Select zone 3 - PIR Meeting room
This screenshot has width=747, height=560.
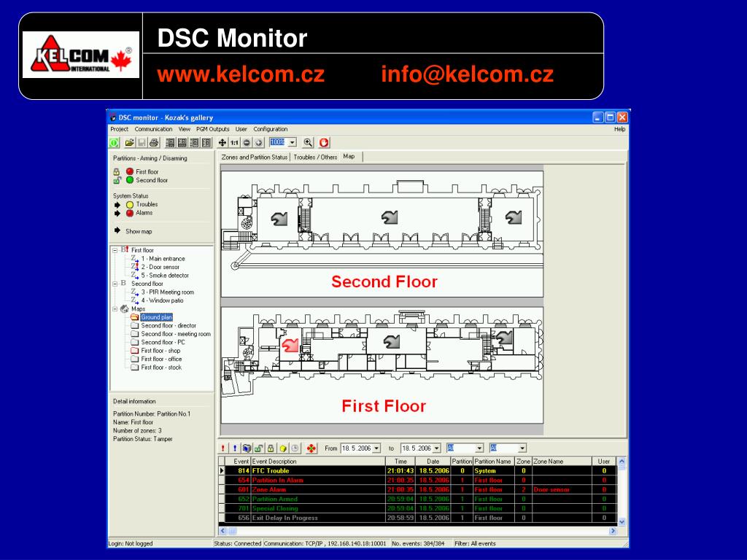coord(167,292)
